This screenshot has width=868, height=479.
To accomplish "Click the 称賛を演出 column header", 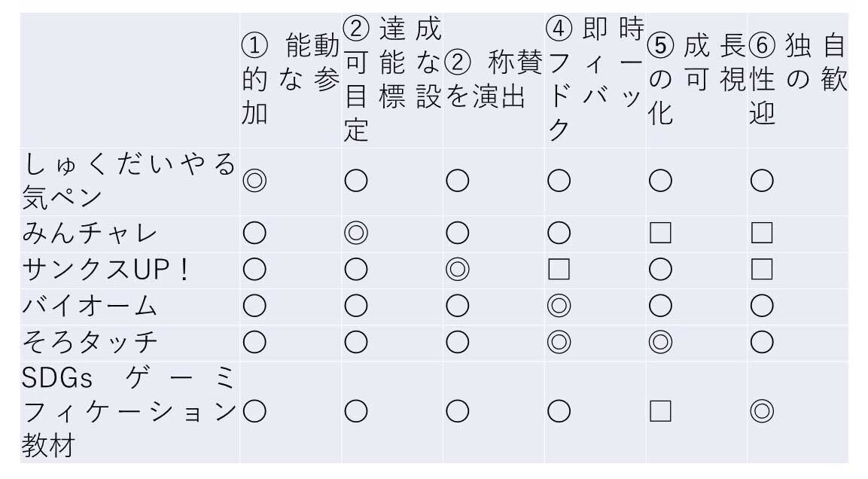I will tap(493, 80).
